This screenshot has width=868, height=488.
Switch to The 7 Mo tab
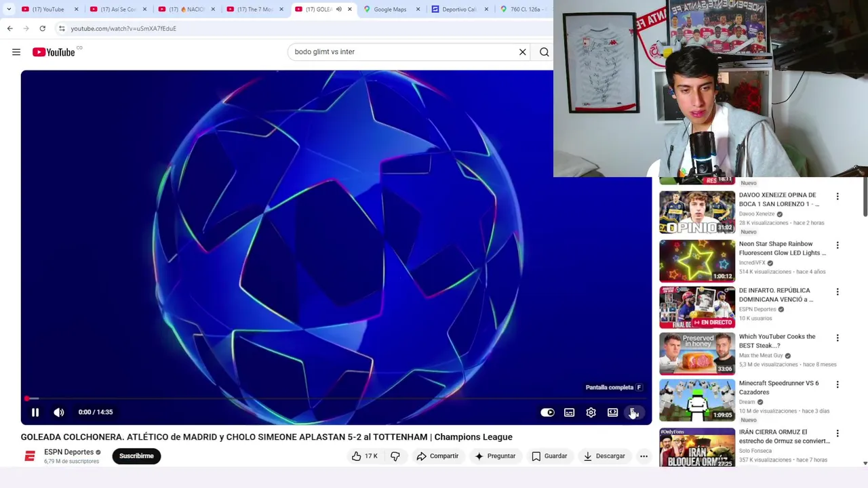255,9
